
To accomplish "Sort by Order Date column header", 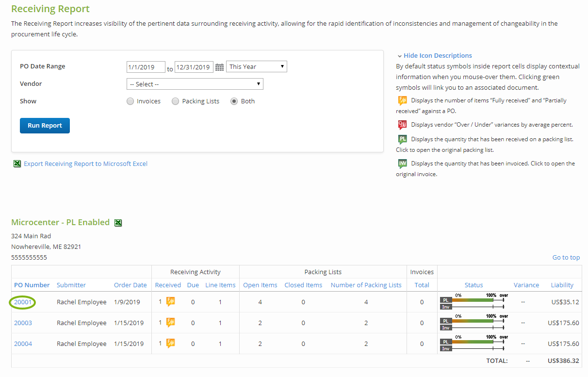I will 131,285.
